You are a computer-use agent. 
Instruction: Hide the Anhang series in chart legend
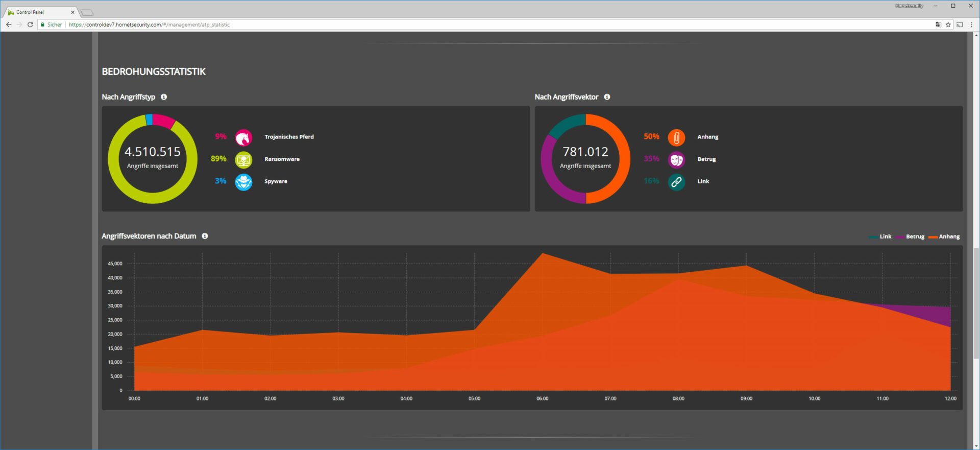click(944, 236)
